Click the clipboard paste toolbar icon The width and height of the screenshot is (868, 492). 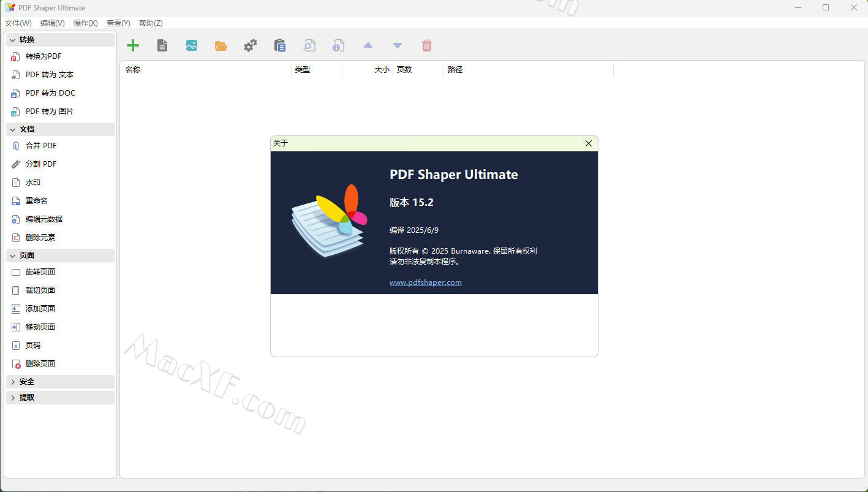pos(280,45)
